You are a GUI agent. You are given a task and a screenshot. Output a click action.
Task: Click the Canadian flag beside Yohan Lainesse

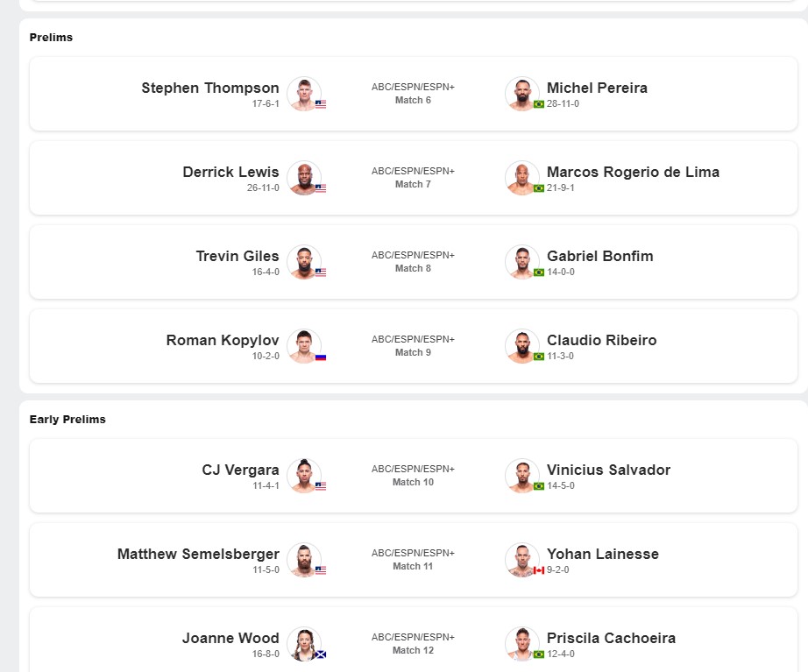tap(539, 570)
